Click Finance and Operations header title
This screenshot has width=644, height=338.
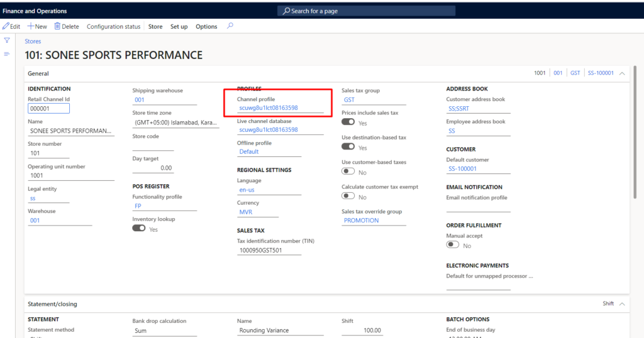35,11
